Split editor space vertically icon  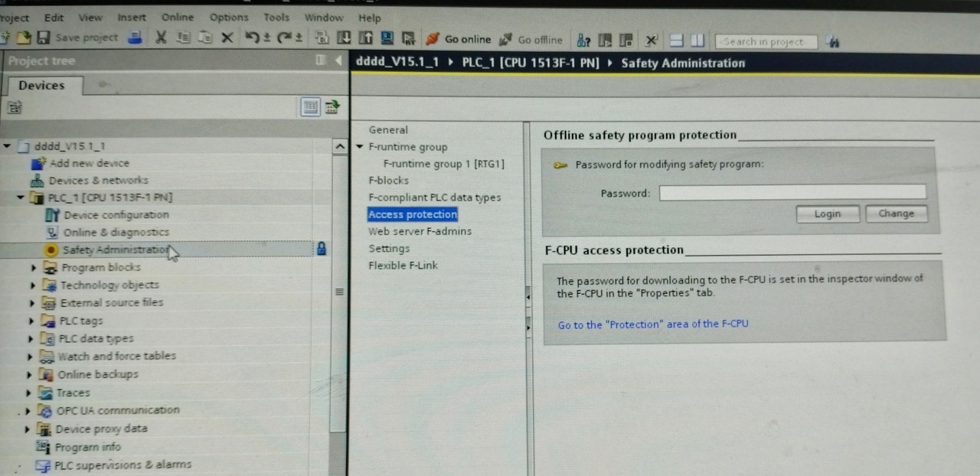tap(697, 41)
